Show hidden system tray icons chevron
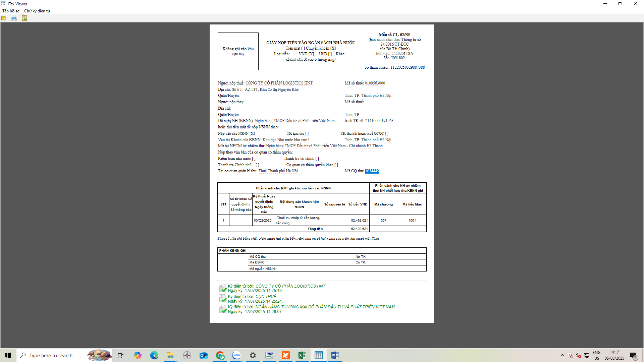Image resolution: width=644 pixels, height=362 pixels. (562, 355)
